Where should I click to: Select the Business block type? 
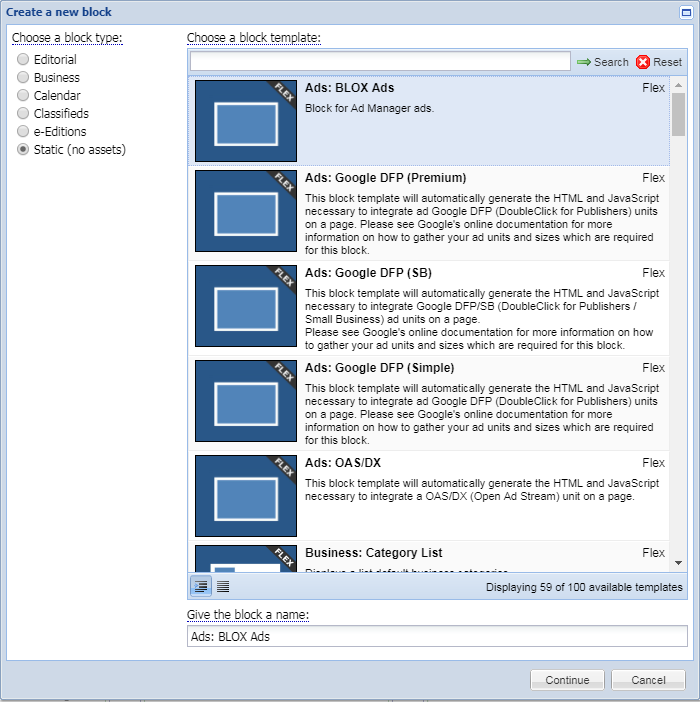tap(23, 78)
